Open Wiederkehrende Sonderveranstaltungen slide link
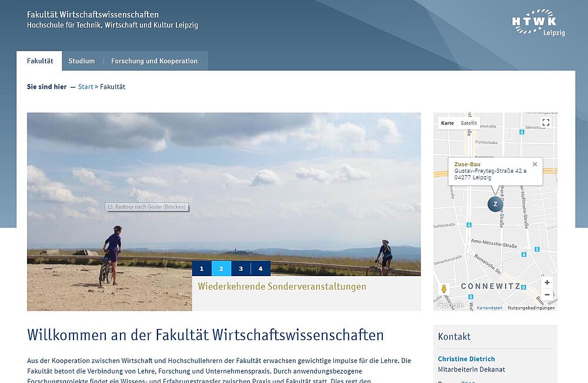Viewport: 588px width, 383px height. click(x=282, y=287)
